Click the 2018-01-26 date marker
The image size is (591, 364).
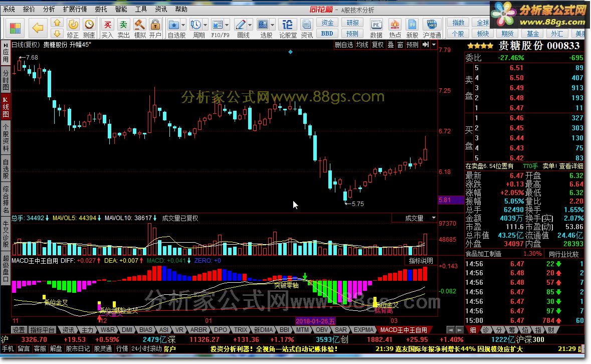(x=315, y=321)
